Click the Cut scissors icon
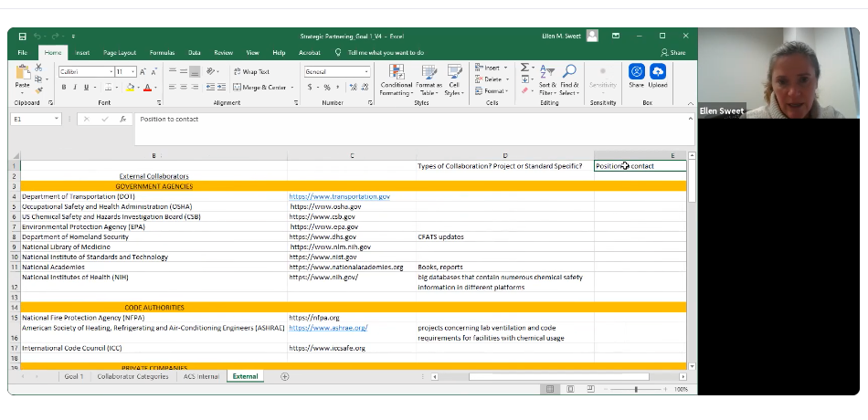868x420 pixels. coord(38,68)
